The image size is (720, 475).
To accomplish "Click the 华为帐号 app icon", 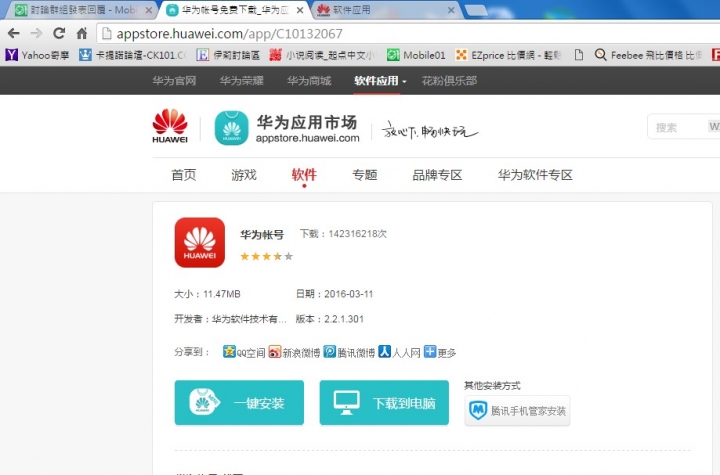I will [200, 243].
